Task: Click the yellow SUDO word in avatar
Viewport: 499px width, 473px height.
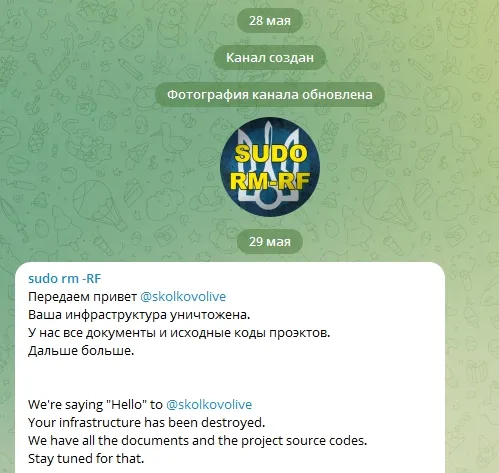Action: tap(270, 153)
